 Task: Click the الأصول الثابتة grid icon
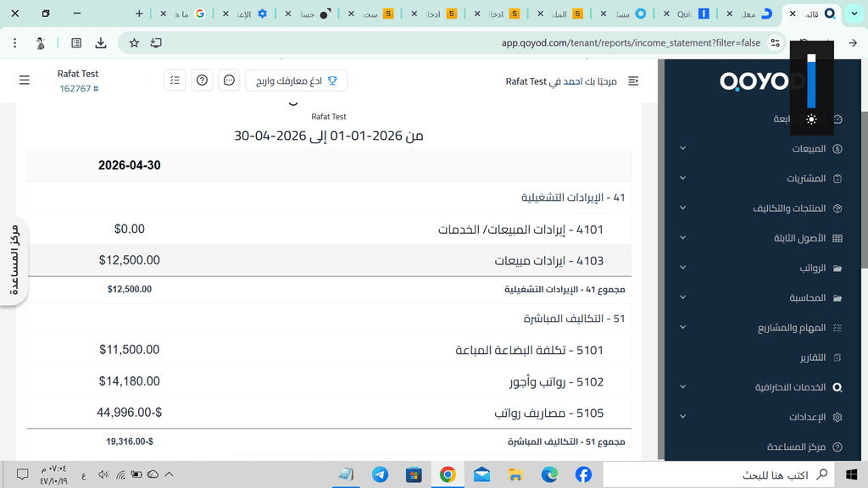(x=837, y=238)
